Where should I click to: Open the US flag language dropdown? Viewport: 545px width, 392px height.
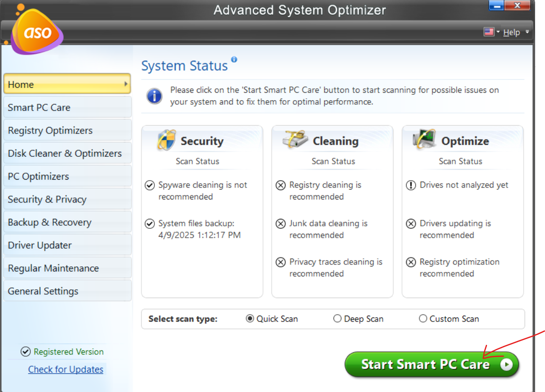(491, 32)
